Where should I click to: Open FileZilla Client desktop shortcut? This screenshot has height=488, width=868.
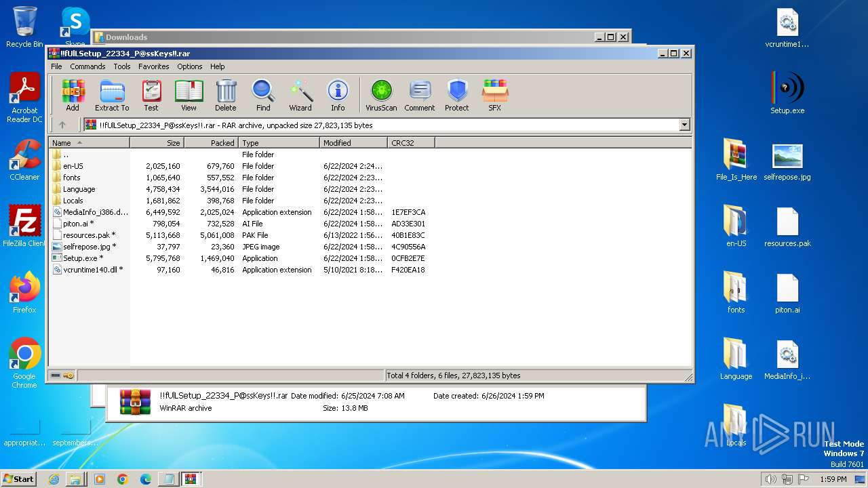click(24, 226)
